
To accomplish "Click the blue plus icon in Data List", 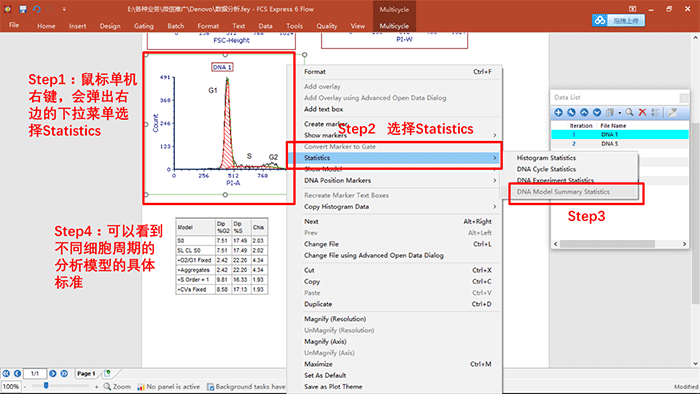I will tap(558, 112).
